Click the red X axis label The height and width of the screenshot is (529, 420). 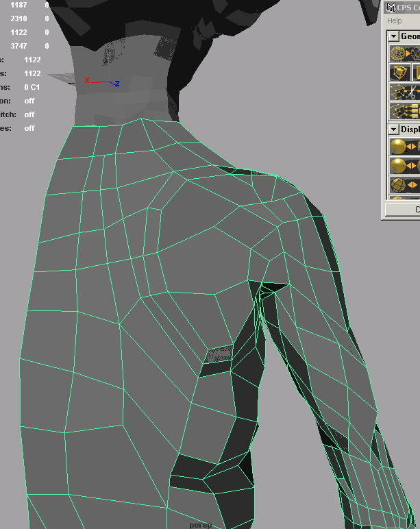(87, 80)
